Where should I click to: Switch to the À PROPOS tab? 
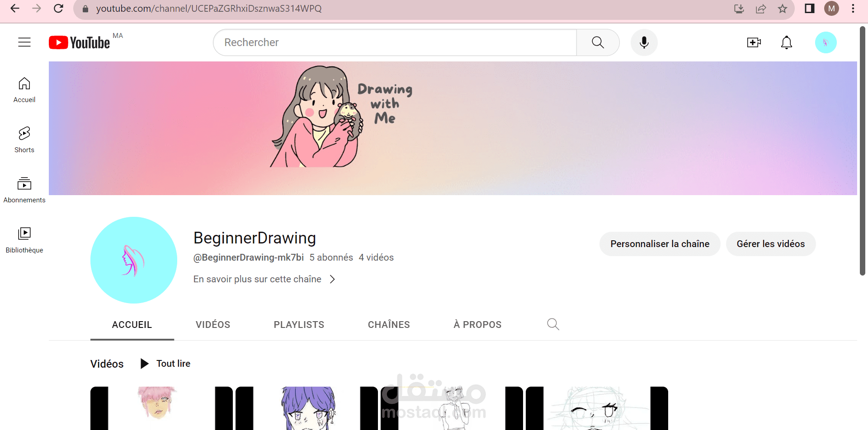(477, 324)
